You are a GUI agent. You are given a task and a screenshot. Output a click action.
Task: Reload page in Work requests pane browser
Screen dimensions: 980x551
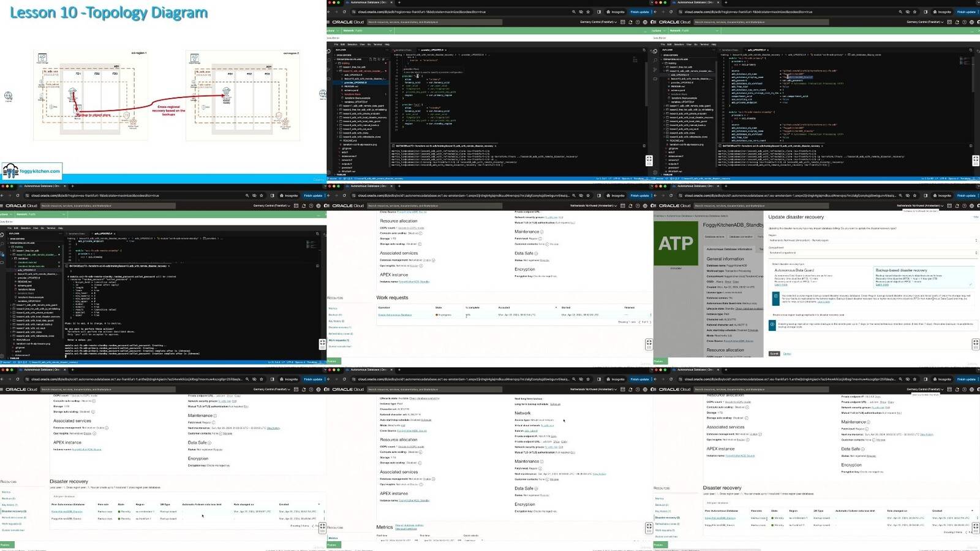click(x=344, y=196)
